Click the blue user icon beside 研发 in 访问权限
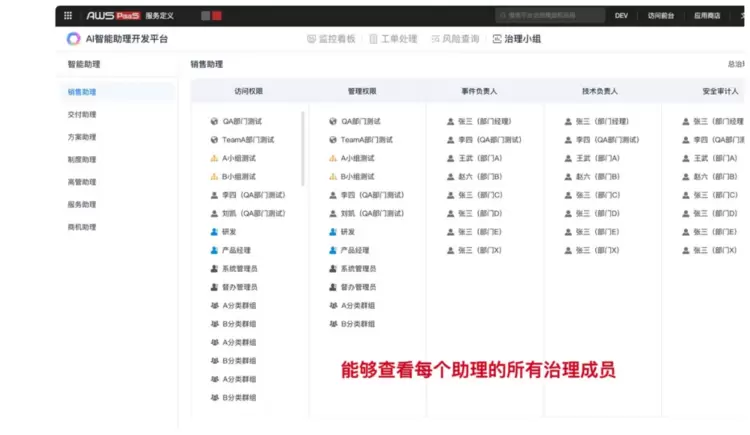This screenshot has width=750, height=435. click(214, 231)
